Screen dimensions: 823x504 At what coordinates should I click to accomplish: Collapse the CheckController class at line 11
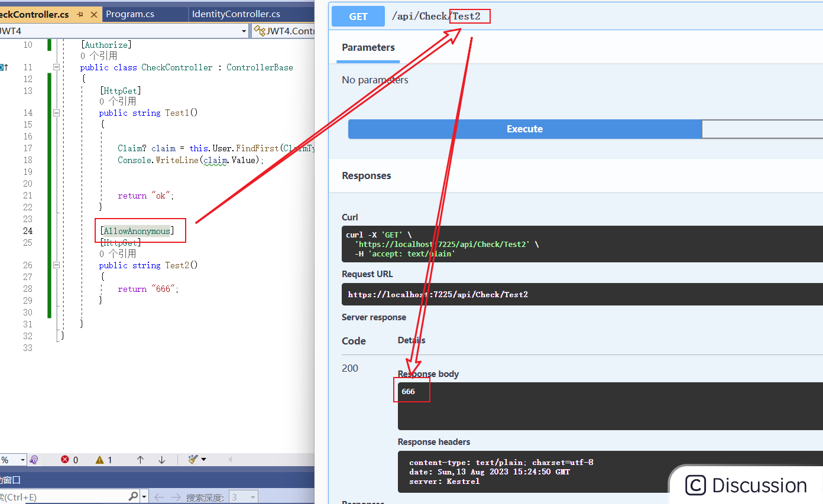57,67
